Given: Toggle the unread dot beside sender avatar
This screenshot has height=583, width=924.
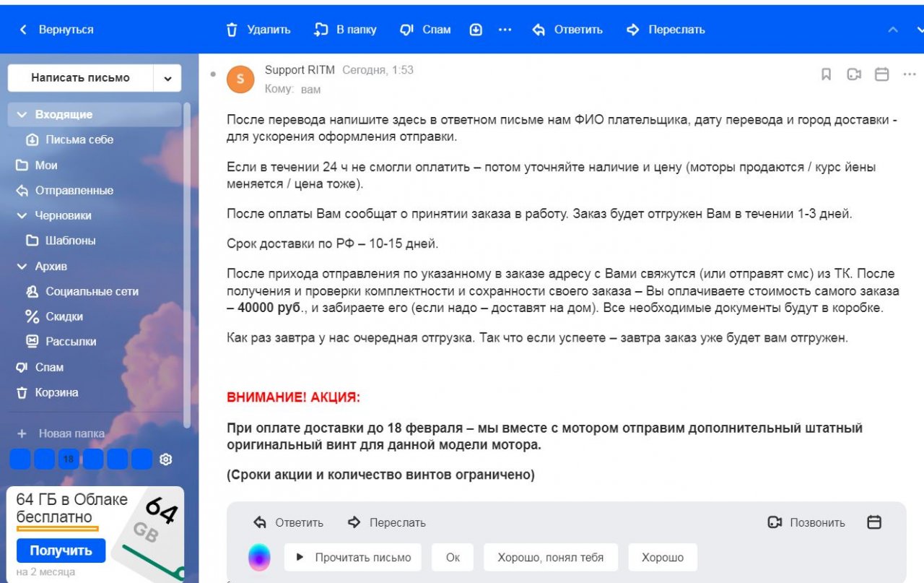Looking at the screenshot, I should [212, 74].
